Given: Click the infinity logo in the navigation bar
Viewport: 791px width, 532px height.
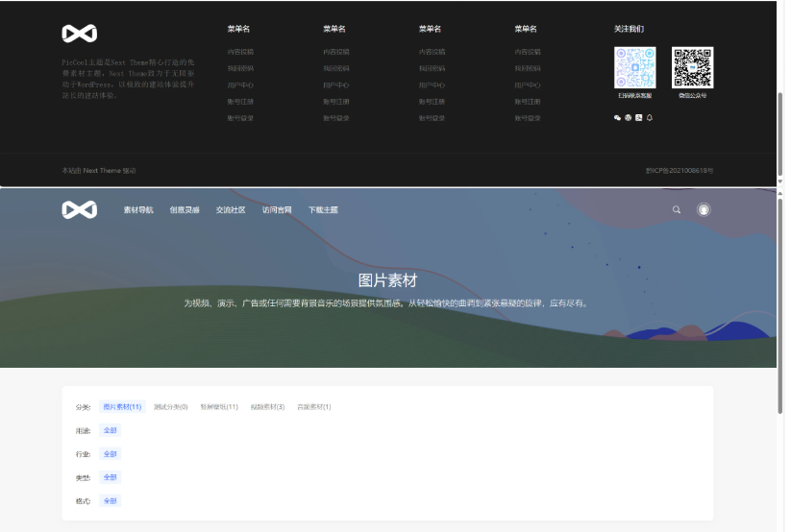Looking at the screenshot, I should (x=79, y=209).
